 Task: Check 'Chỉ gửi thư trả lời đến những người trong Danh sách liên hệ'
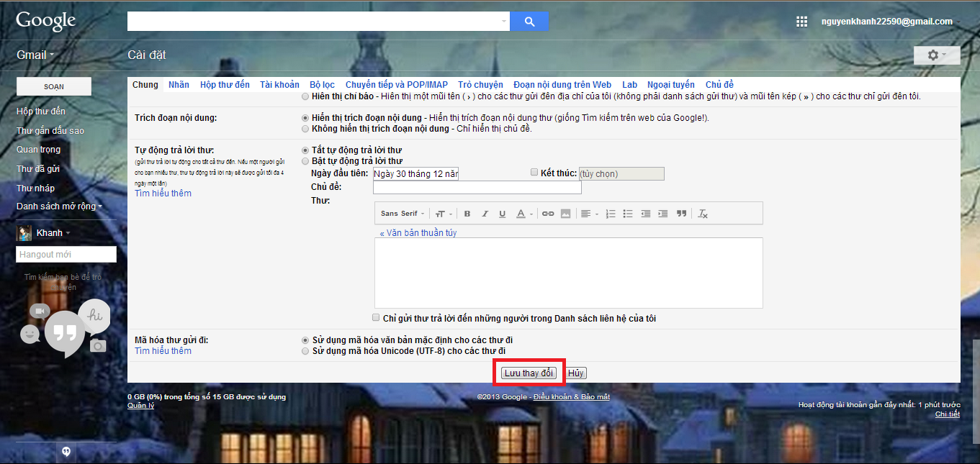click(x=376, y=318)
